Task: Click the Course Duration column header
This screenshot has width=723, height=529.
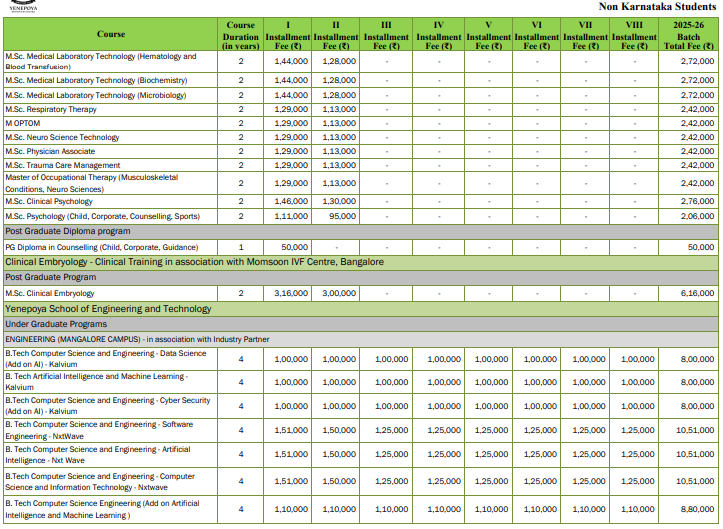Action: [x=241, y=35]
